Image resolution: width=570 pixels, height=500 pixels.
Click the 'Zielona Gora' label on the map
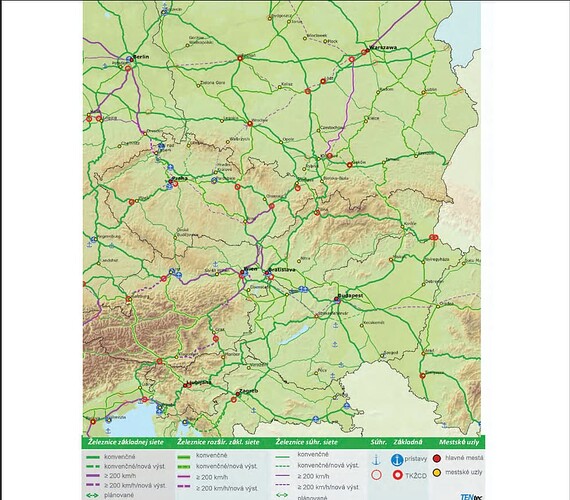point(213,83)
